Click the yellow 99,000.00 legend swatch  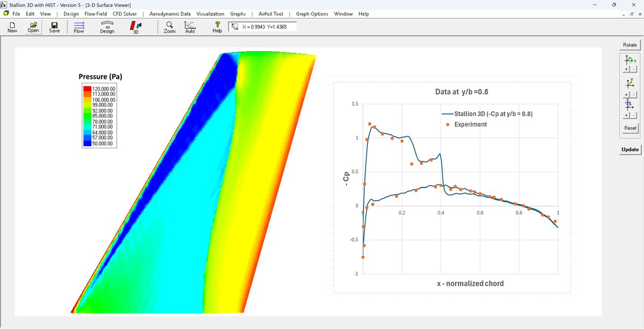87,105
